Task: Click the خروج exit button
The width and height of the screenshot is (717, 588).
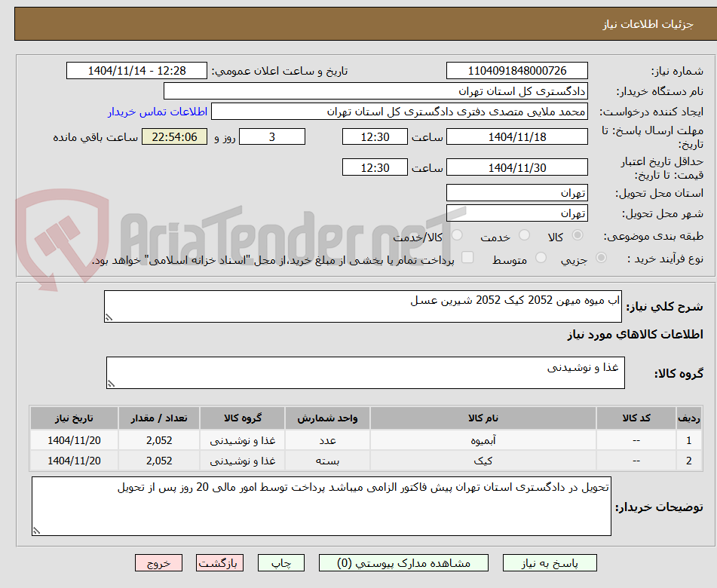Action: [158, 563]
